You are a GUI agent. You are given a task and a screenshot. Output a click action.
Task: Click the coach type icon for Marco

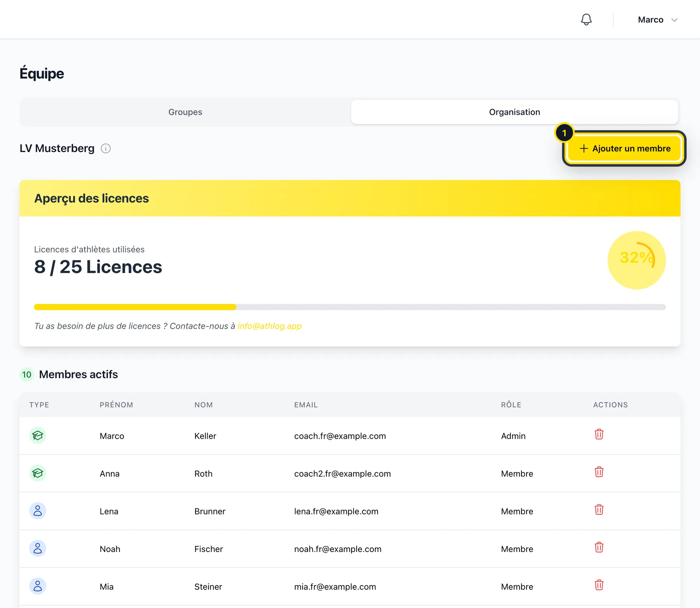tap(38, 435)
